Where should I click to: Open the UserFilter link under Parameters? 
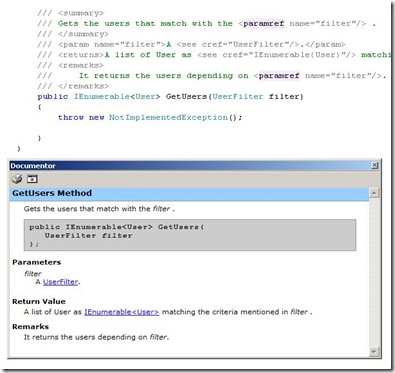coord(60,282)
